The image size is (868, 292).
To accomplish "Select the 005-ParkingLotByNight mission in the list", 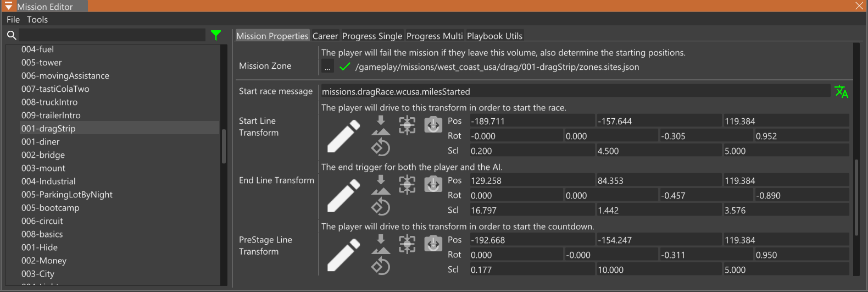I will [67, 195].
